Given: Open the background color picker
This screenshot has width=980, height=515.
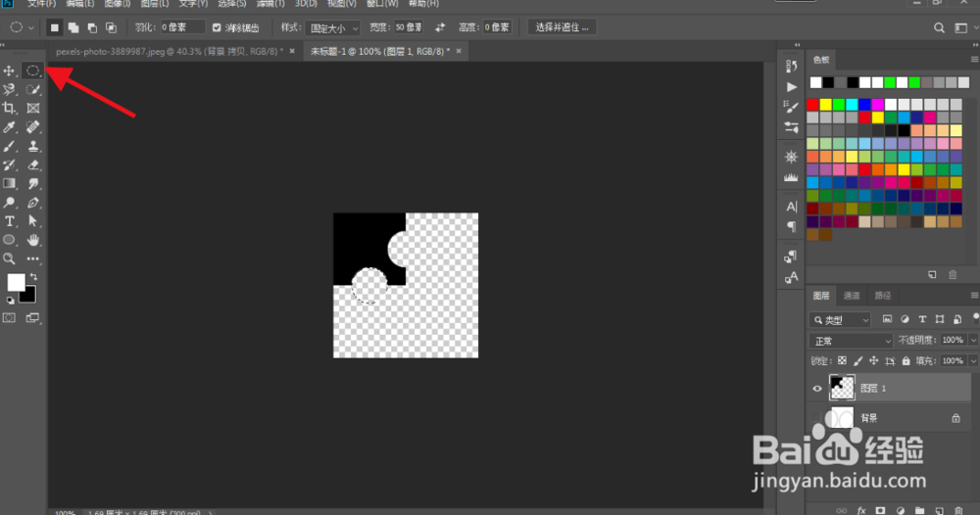Looking at the screenshot, I should pyautogui.click(x=28, y=296).
